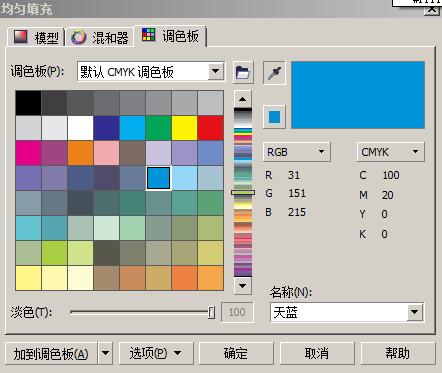Click the scroll up arrow of color strip

tap(243, 99)
